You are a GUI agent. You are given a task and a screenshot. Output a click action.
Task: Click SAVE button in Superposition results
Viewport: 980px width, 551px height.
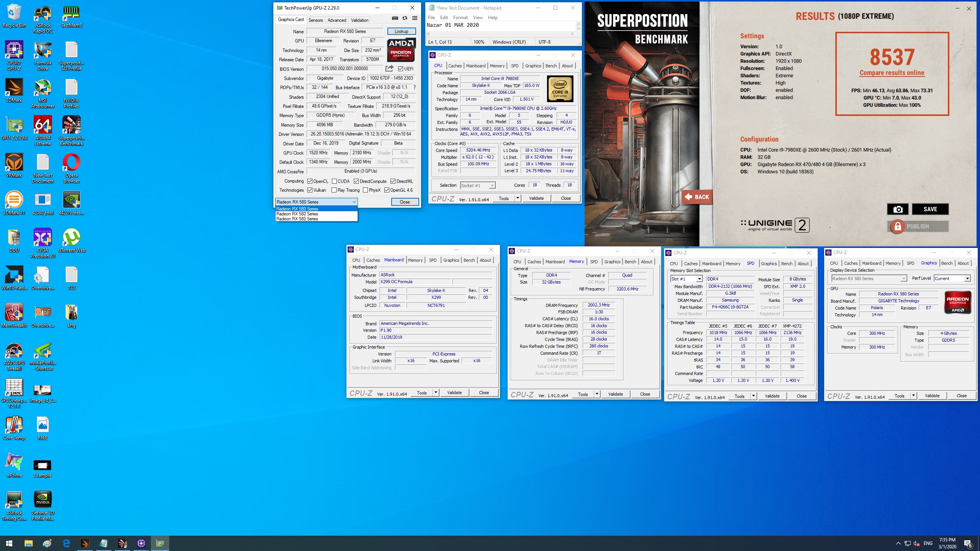coord(930,209)
